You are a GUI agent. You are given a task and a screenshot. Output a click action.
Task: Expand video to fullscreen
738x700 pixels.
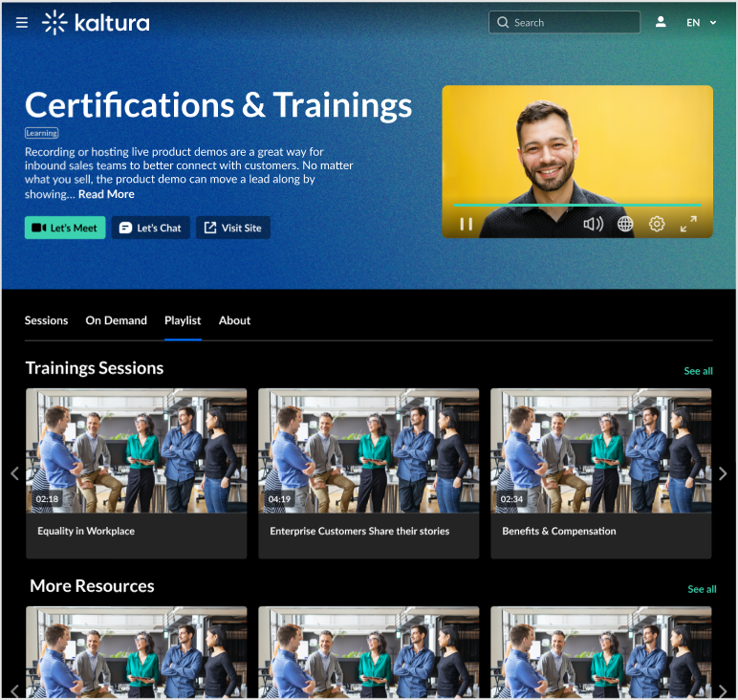pyautogui.click(x=688, y=224)
